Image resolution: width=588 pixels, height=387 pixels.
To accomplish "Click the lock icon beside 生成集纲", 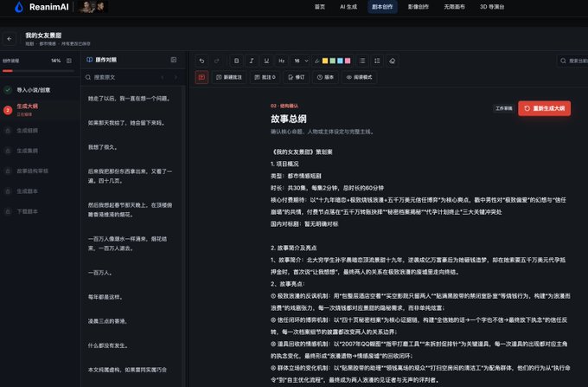I will [8, 151].
